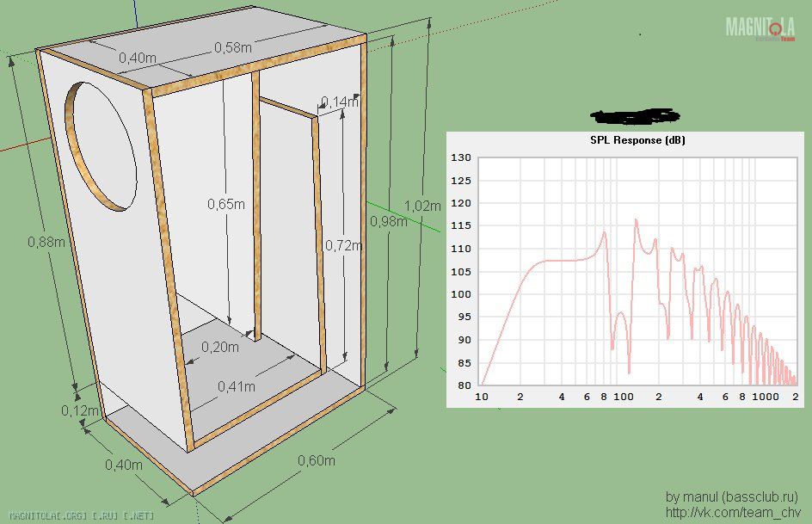This screenshot has width=812, height=524.
Task: Click the Magnitola logo in the corner
Action: (760, 28)
